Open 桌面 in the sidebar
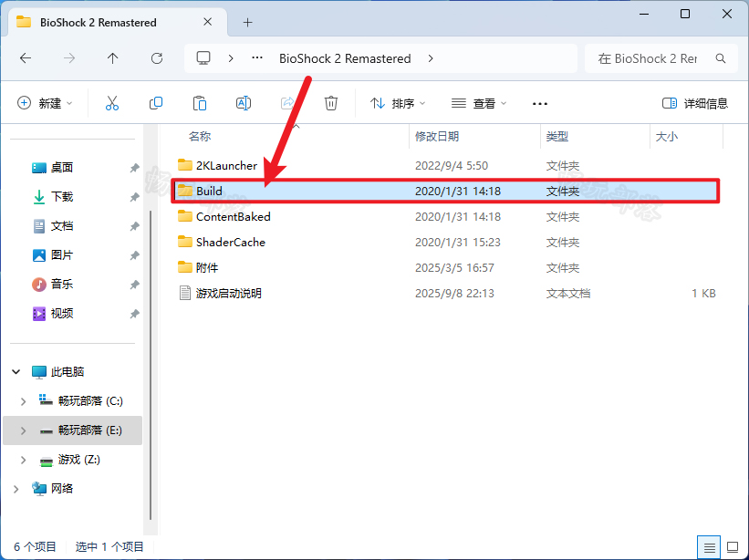749x560 pixels. (x=62, y=168)
